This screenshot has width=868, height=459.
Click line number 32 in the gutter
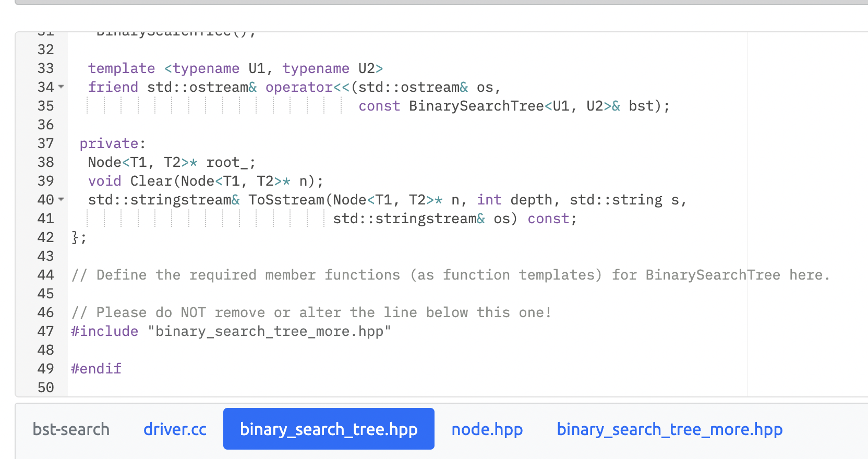tap(46, 50)
